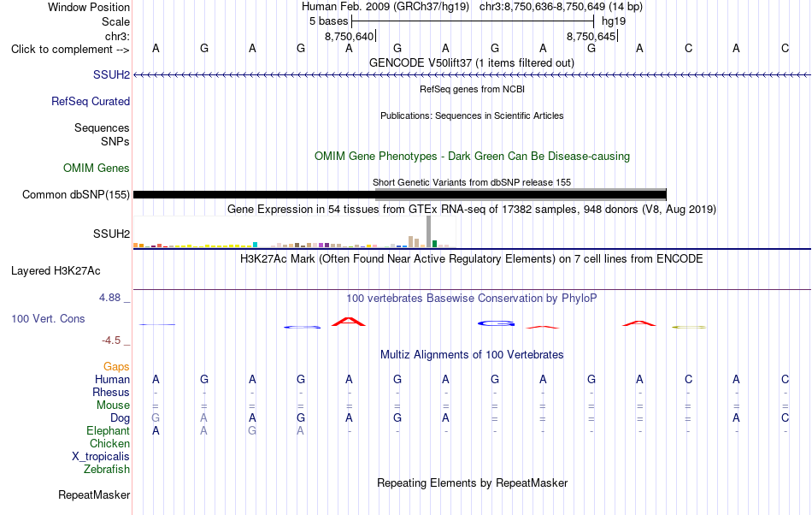The width and height of the screenshot is (812, 515).
Task: Click the 'Human Feb. 2009 (GRCh37/hg19)' header
Action: click(385, 7)
